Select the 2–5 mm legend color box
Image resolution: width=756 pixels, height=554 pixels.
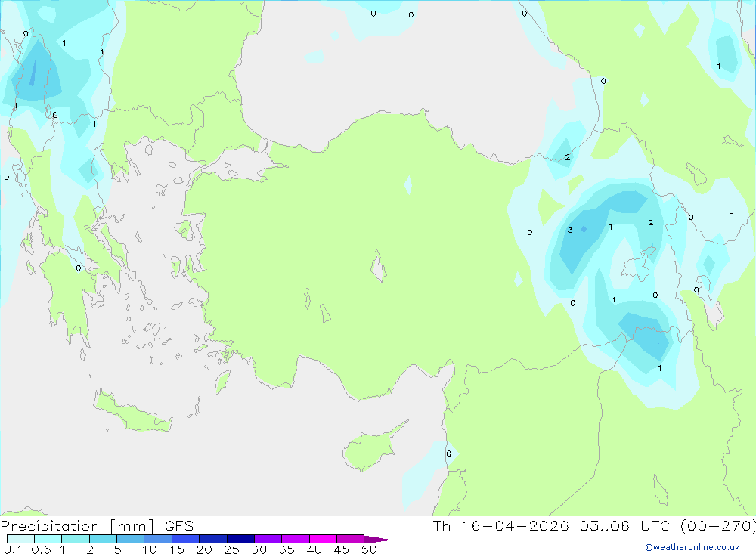(103, 539)
